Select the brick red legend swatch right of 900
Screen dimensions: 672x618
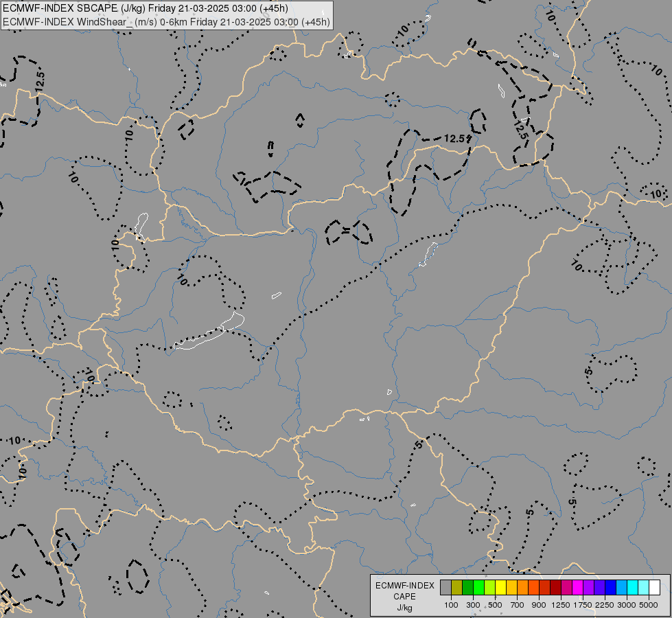pyautogui.click(x=545, y=587)
